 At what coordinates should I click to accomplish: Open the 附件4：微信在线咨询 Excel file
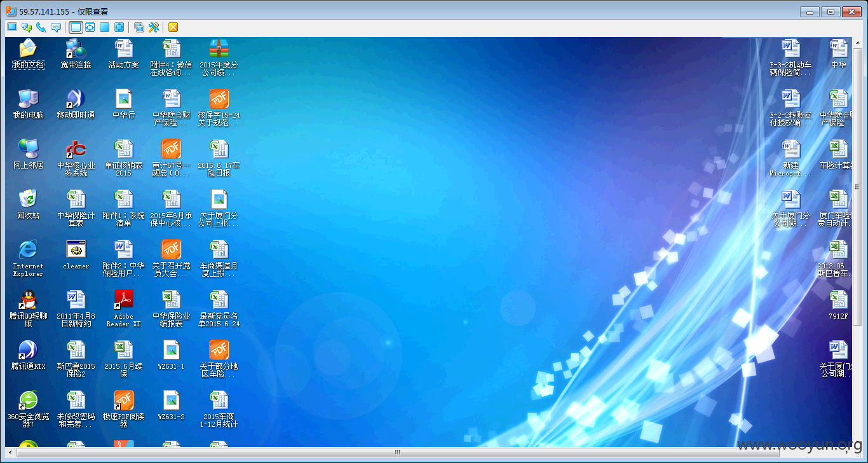[171, 57]
